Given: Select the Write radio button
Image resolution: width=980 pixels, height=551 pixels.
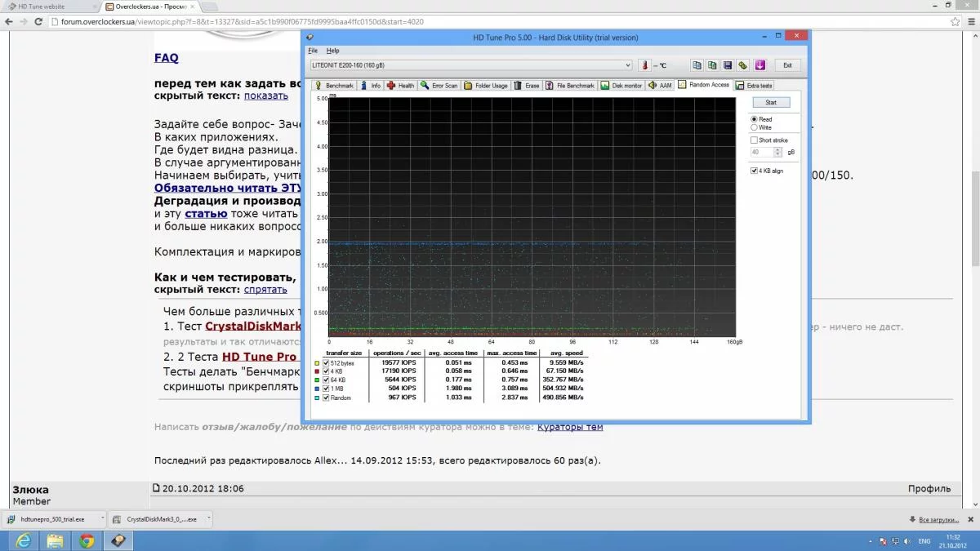Looking at the screenshot, I should (754, 127).
